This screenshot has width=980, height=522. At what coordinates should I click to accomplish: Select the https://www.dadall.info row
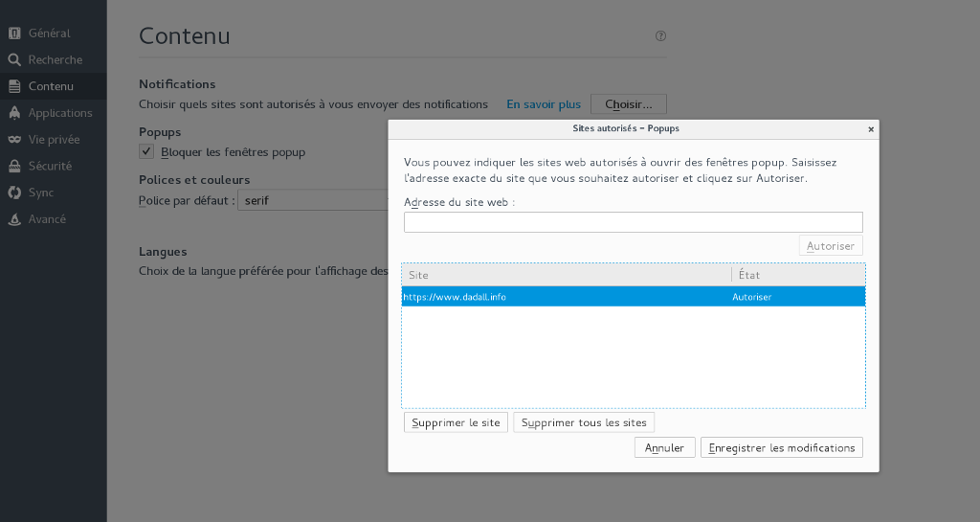point(634,297)
